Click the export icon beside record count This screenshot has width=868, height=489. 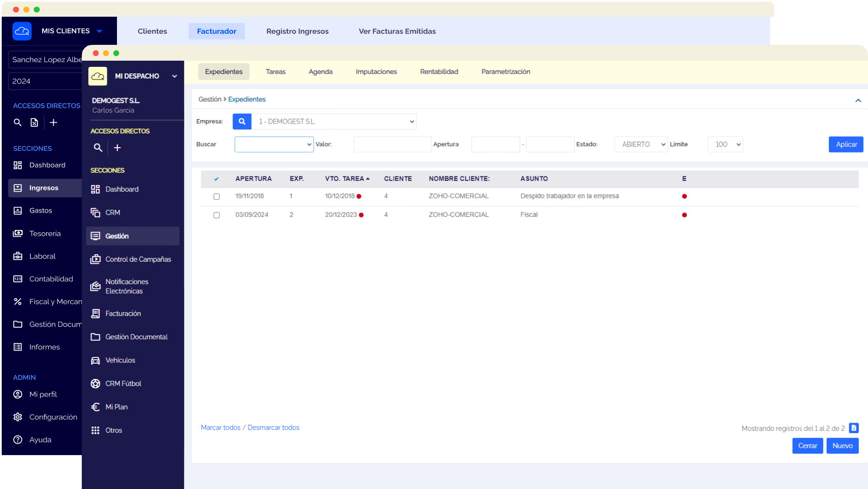pos(853,428)
